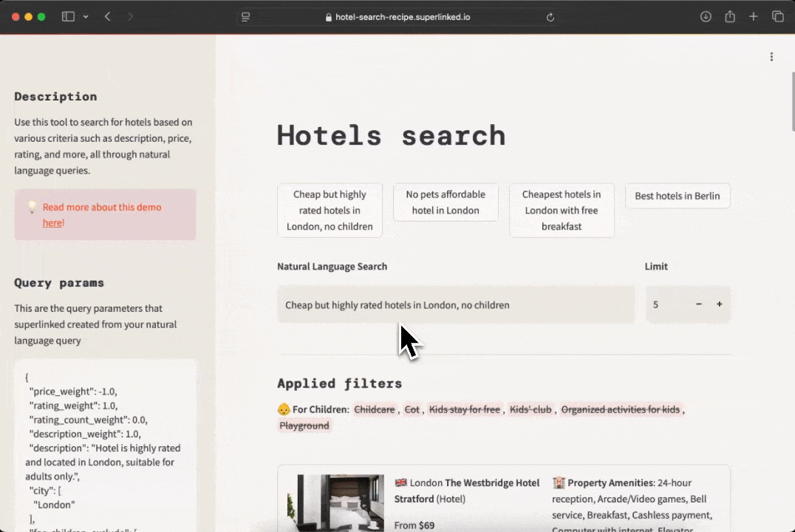Click the '"rating_count_weight": 0.0,' JSON line
795x532 pixels.
point(88,420)
